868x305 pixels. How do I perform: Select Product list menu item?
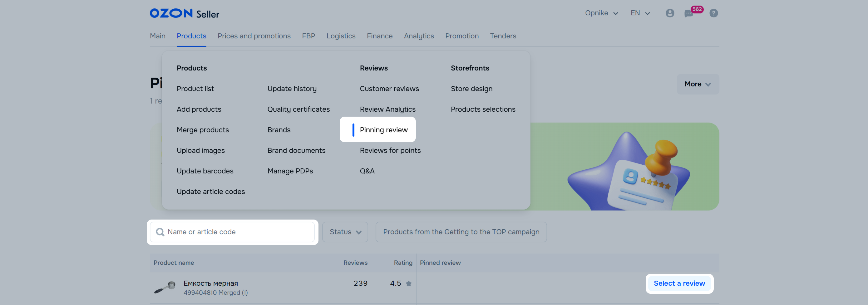[x=195, y=89]
